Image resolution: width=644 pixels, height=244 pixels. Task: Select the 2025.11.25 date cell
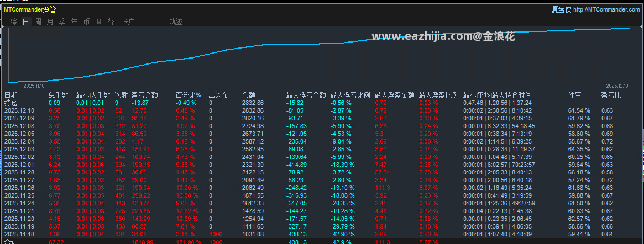point(19,195)
